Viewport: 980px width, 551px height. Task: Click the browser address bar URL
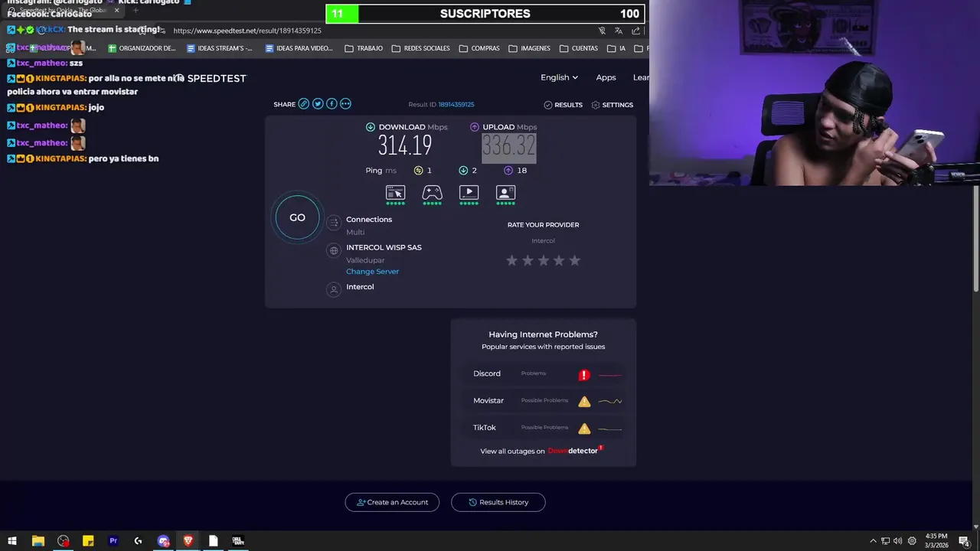[x=247, y=31]
